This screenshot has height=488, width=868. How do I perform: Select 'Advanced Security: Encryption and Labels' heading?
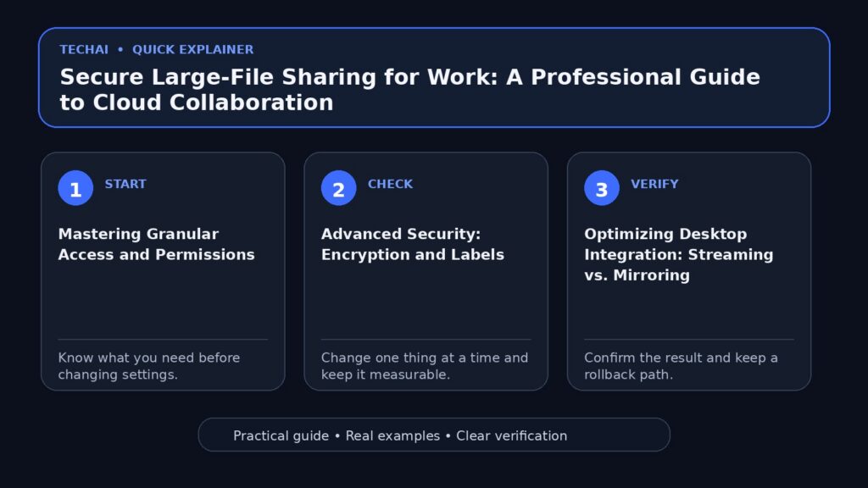tap(413, 244)
